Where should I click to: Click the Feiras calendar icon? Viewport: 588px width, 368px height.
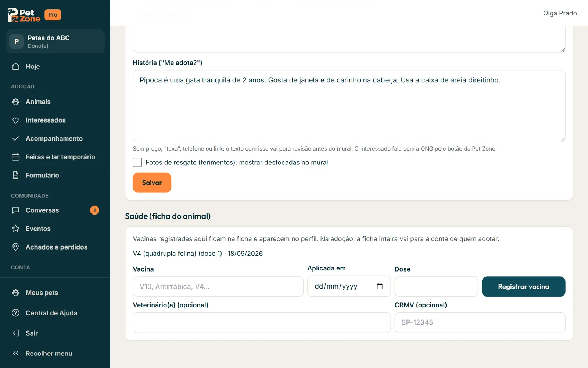pyautogui.click(x=15, y=157)
